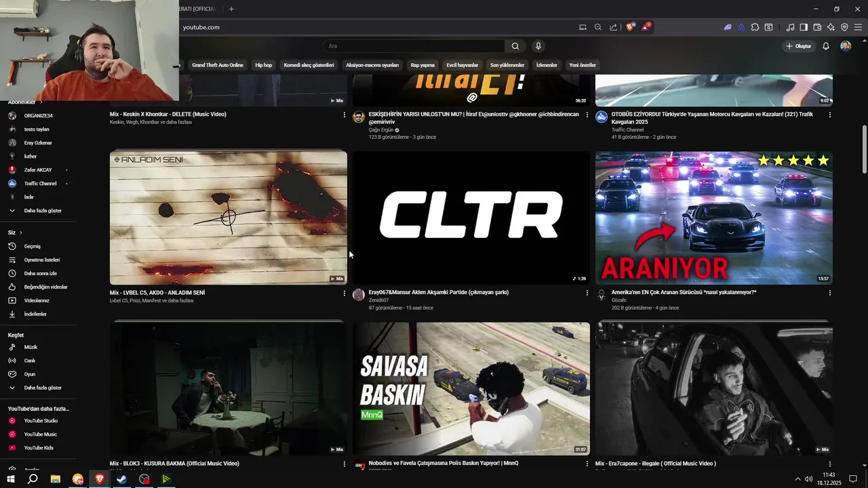Click the install app icon in address bar
The image size is (868, 488).
(583, 27)
